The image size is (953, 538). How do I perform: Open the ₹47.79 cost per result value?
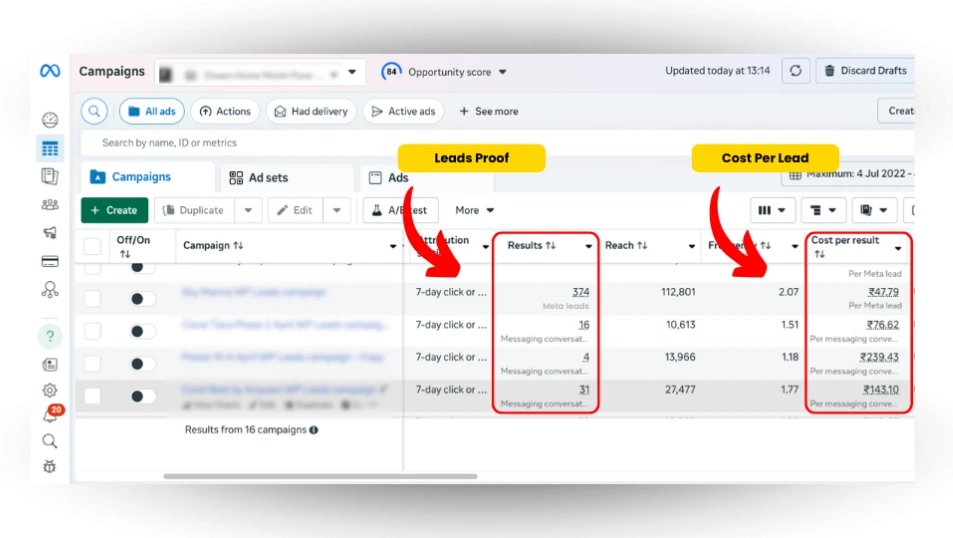(x=883, y=292)
